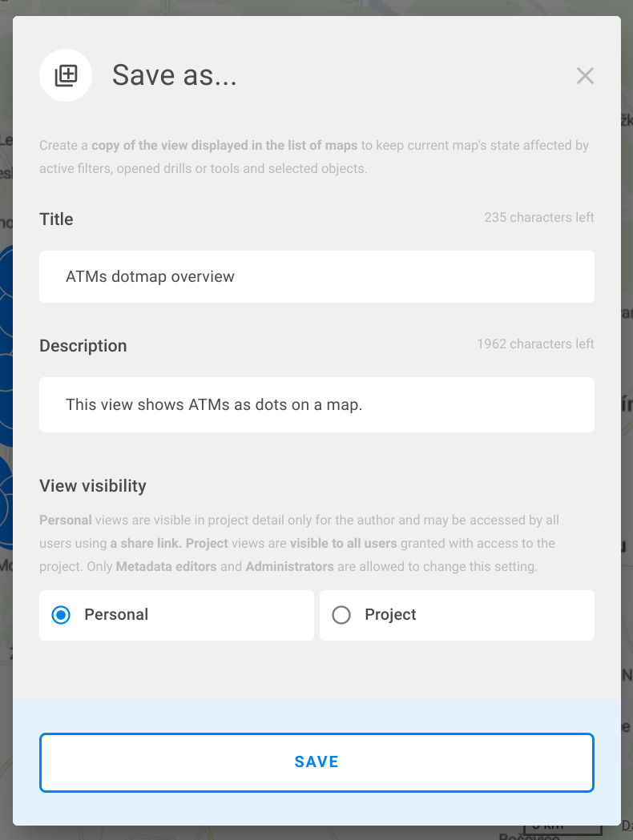The image size is (633, 840).
Task: Close the Save as dialog
Action: coord(585,76)
